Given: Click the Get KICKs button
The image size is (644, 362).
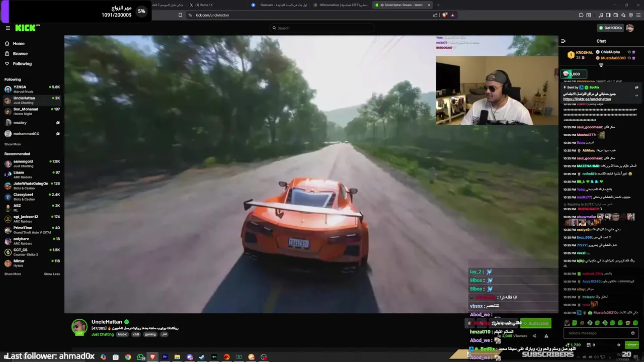Looking at the screenshot, I should point(610,28).
